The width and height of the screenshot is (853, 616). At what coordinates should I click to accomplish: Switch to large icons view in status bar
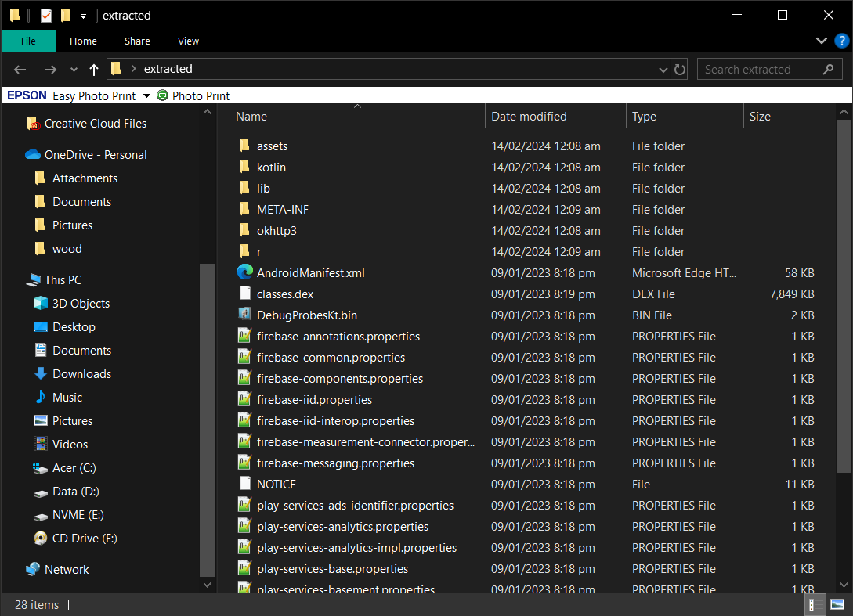[x=837, y=605]
